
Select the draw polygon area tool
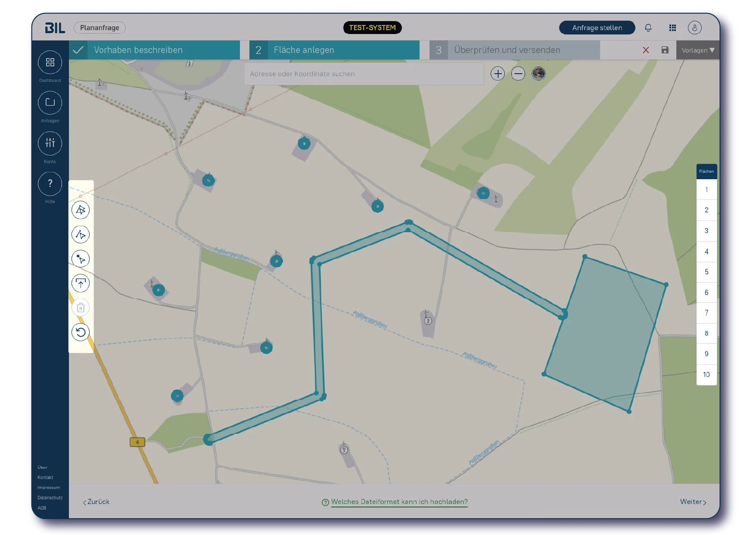pos(81,210)
